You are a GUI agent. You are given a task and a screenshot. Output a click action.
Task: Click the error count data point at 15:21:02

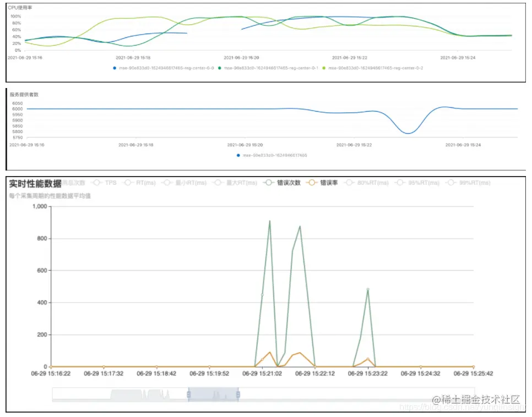[262, 295]
